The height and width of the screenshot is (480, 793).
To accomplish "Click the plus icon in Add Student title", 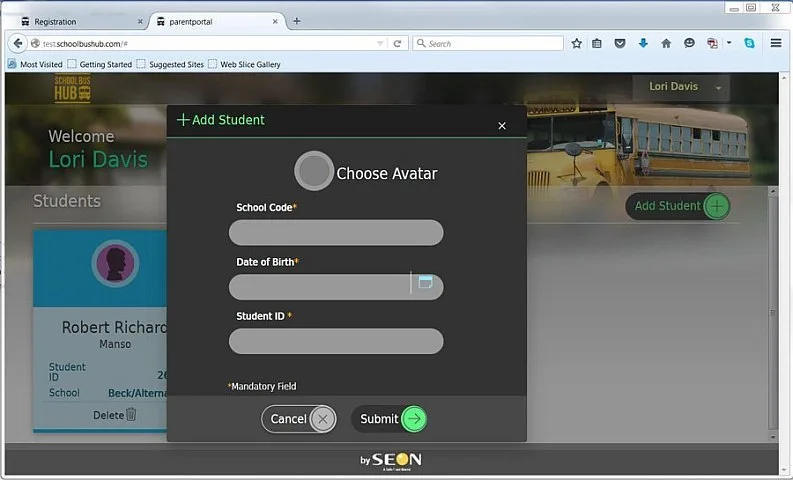I will click(183, 120).
